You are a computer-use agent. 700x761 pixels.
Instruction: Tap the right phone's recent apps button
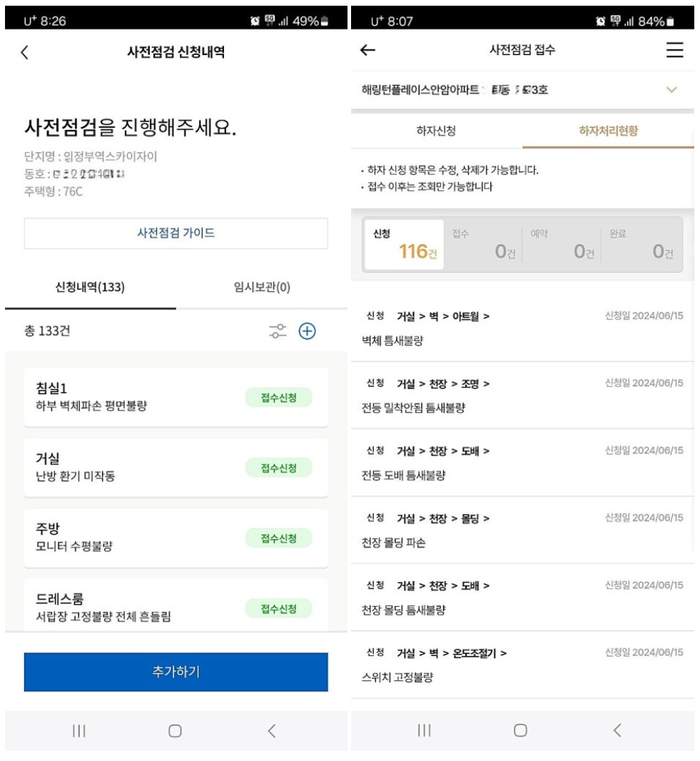(425, 730)
